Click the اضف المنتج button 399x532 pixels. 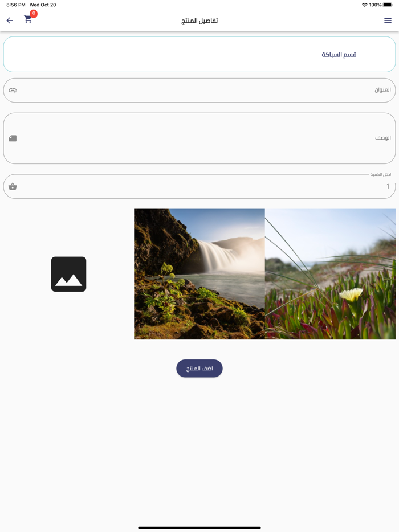[x=199, y=369]
